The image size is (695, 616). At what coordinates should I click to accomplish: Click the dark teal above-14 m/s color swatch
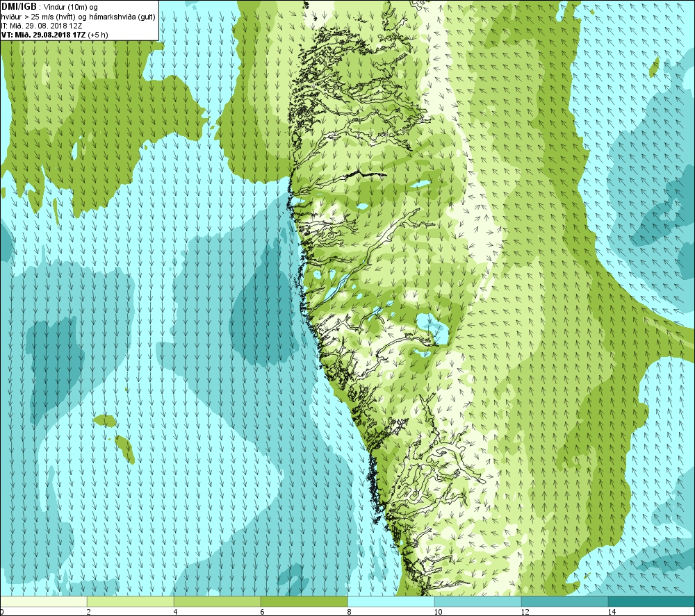coord(651,601)
